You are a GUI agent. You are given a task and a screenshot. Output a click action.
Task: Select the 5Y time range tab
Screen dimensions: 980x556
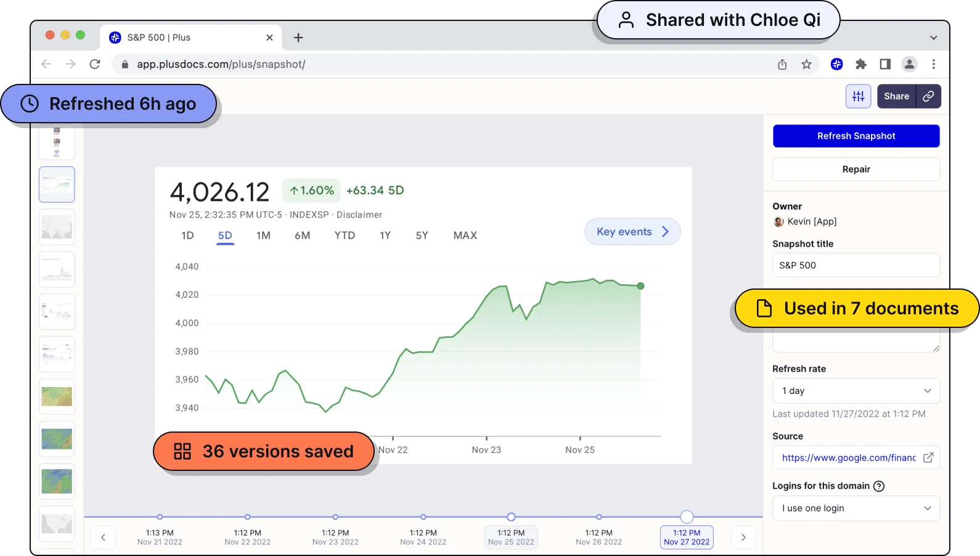pyautogui.click(x=422, y=235)
